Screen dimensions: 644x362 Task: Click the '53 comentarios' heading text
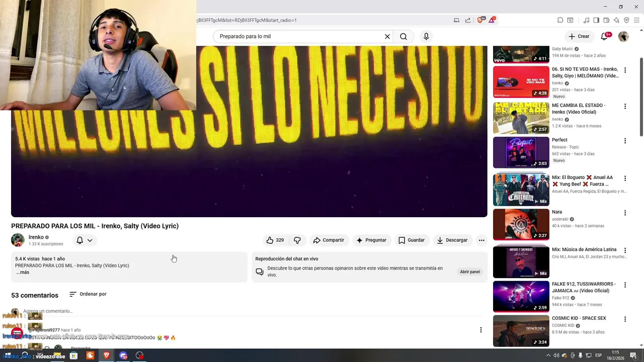[35, 295]
